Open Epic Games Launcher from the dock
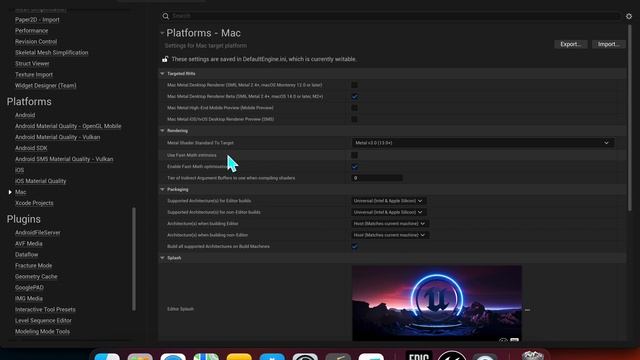Image resolution: width=640 pixels, height=360 pixels. click(419, 356)
